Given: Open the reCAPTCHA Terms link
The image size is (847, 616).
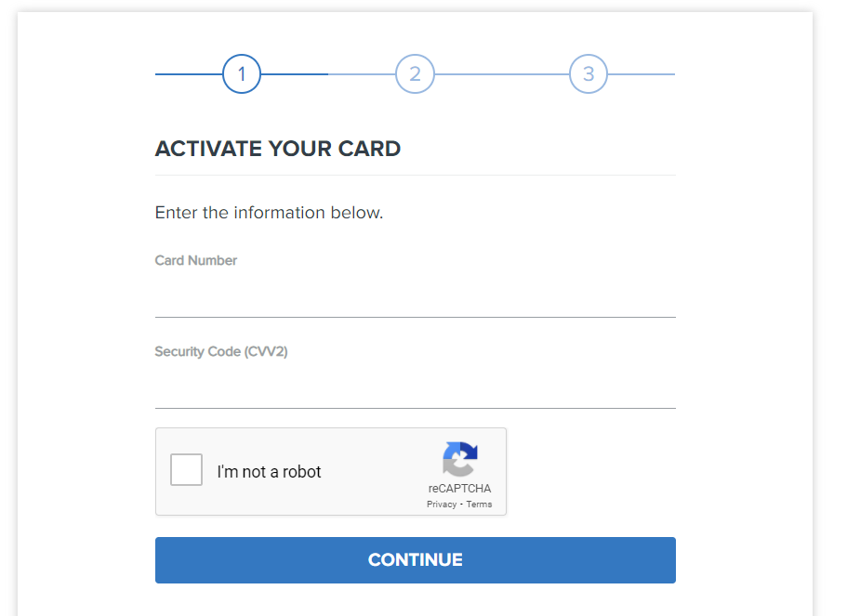Looking at the screenshot, I should (479, 505).
